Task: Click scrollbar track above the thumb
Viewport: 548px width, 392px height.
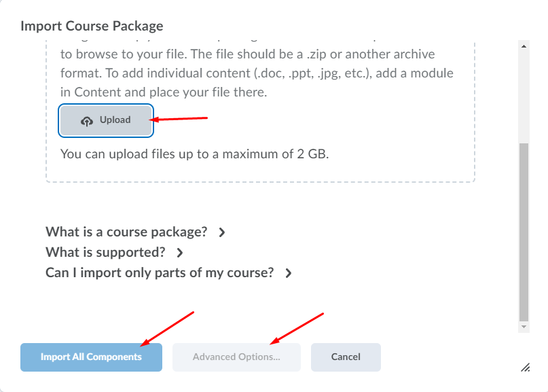Action: point(524,95)
